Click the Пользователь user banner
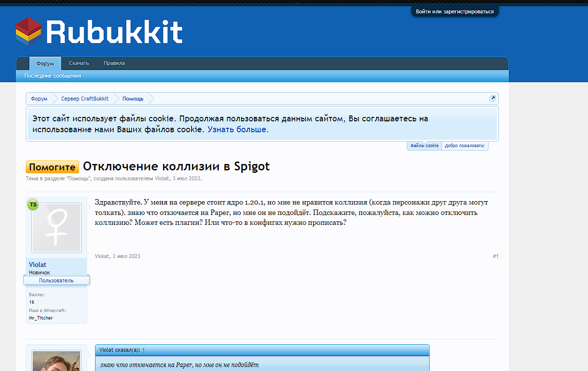Viewport: 588px width, 371px height. pos(56,280)
